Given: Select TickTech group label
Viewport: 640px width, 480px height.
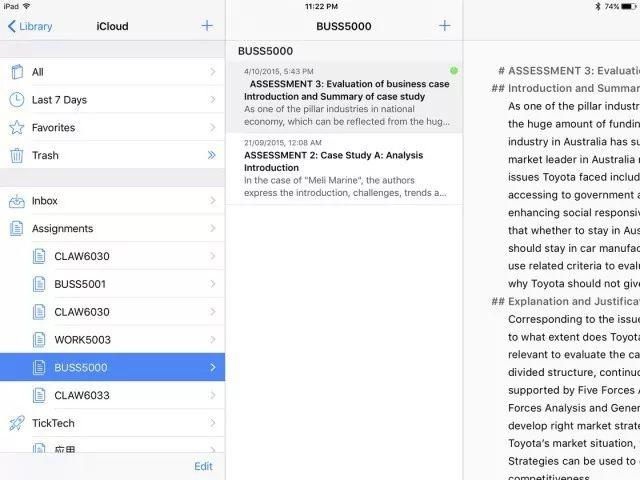Looking at the screenshot, I should click(x=53, y=423).
